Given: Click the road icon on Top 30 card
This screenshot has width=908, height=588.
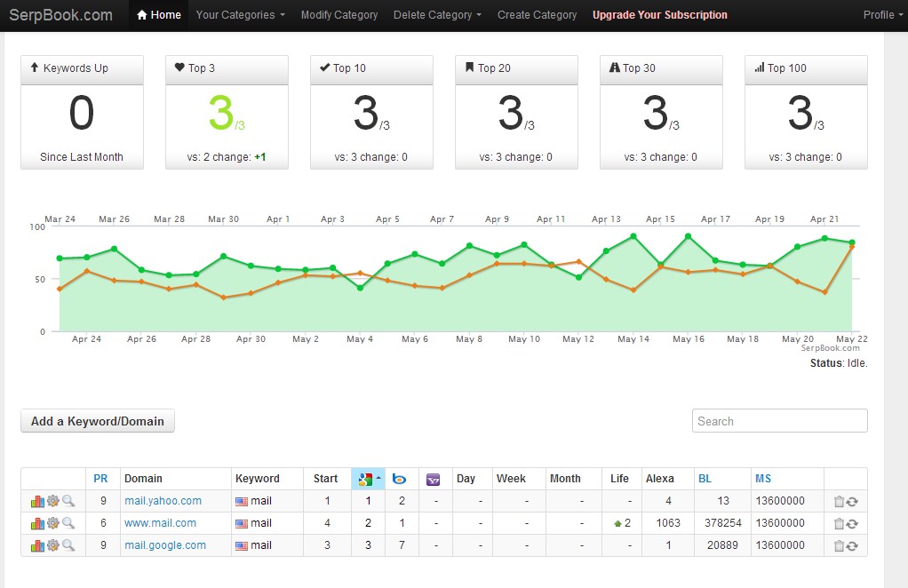Looking at the screenshot, I should coord(615,68).
